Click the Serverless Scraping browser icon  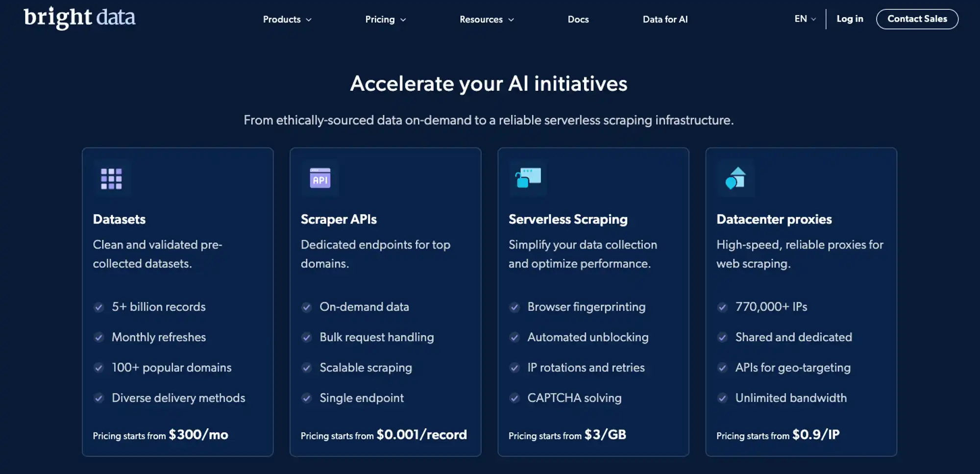[x=528, y=178]
